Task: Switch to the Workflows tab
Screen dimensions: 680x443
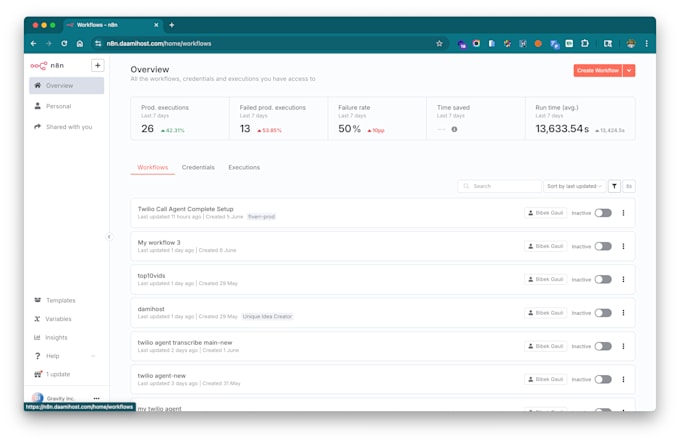Action: click(x=153, y=167)
